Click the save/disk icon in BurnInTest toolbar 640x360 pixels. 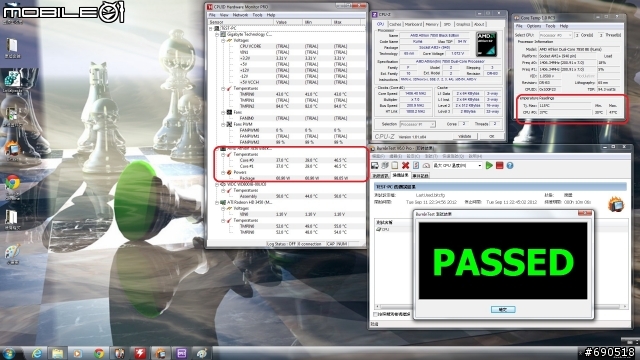375,165
